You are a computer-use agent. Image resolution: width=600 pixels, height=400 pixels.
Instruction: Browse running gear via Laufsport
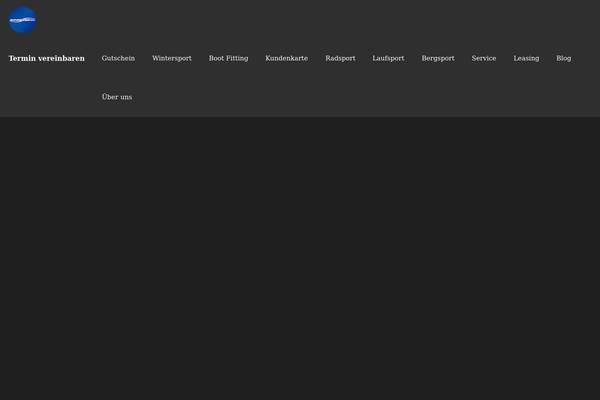(x=388, y=59)
